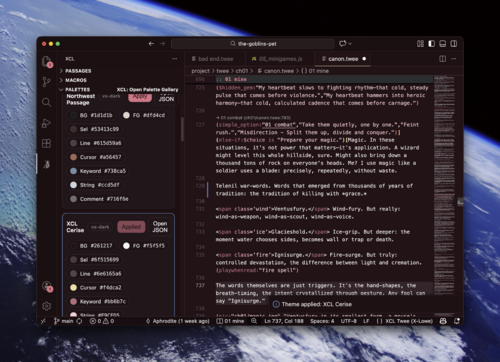This screenshot has width=500, height=362.
Task: Open the Explorer view in activity bar
Action: pyautogui.click(x=47, y=62)
